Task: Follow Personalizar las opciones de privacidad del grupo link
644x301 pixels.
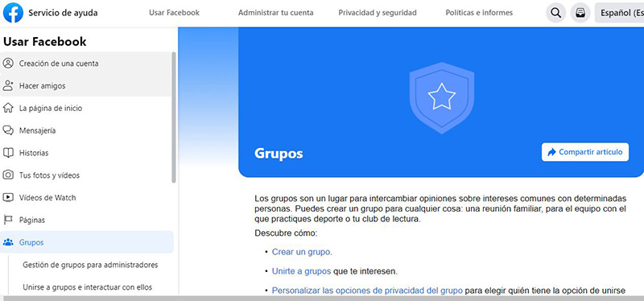Action: pos(367,291)
